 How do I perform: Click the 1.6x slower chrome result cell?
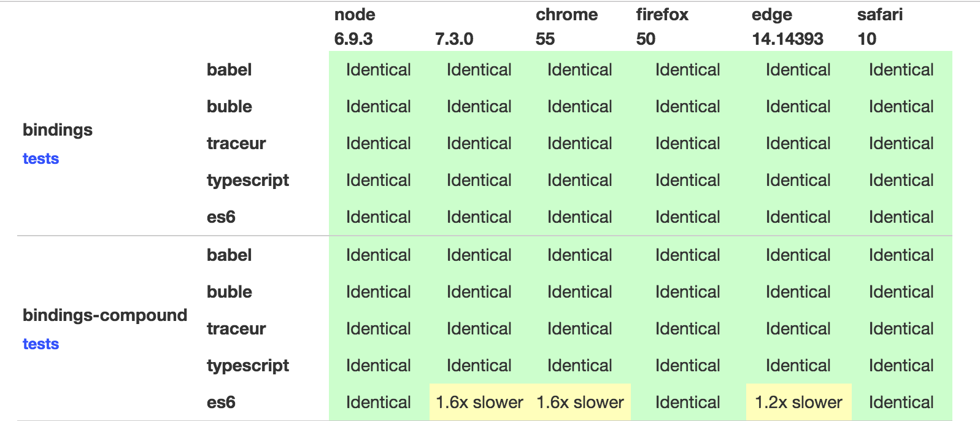pyautogui.click(x=580, y=403)
